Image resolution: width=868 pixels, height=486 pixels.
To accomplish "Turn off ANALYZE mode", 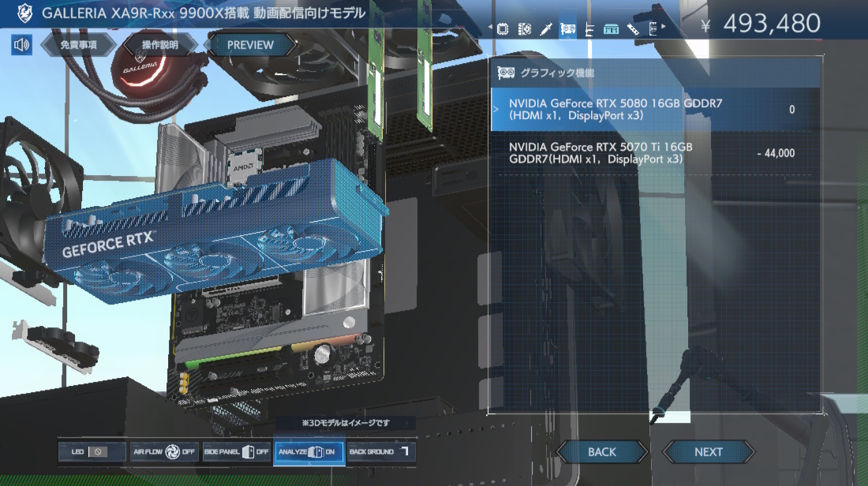I will [309, 452].
